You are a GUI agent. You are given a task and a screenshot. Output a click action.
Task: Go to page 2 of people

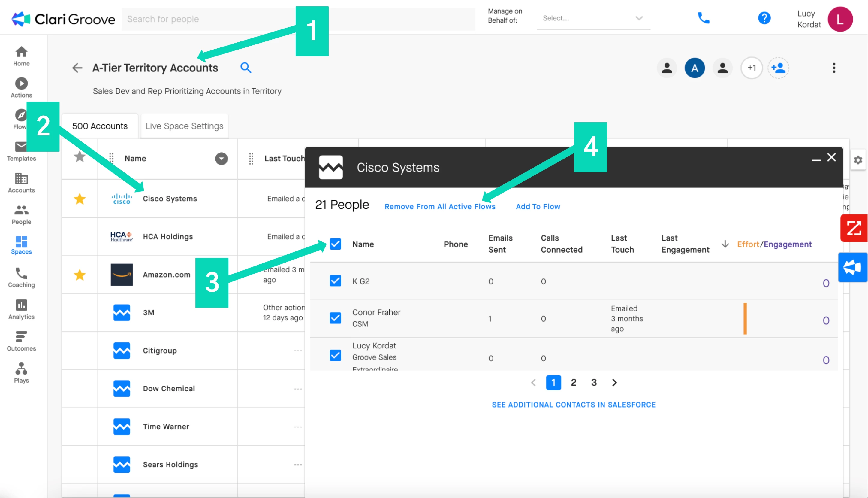click(574, 382)
